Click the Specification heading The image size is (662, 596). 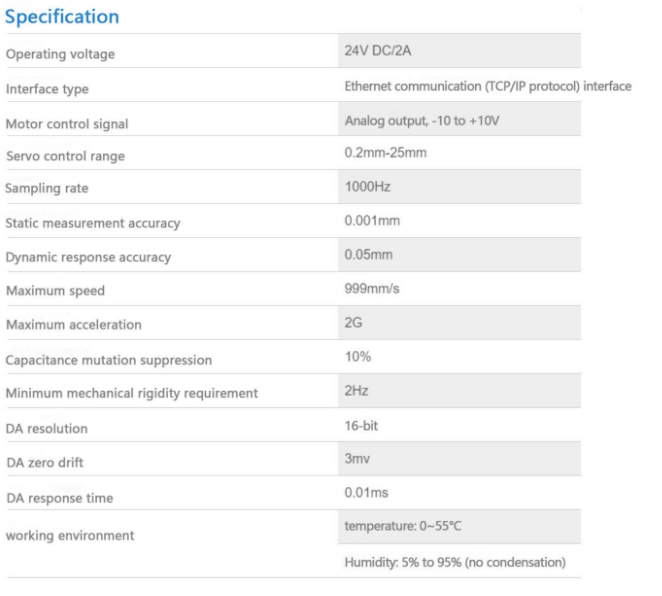(x=62, y=17)
